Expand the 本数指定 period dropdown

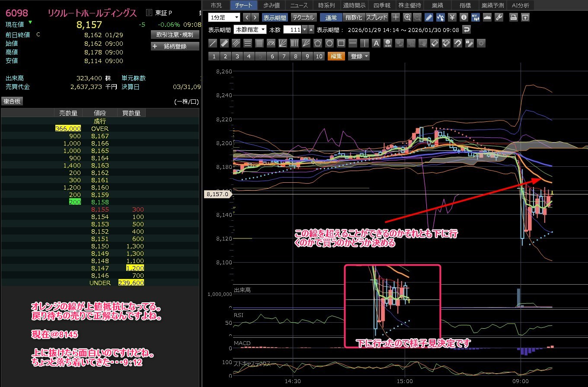[250, 30]
